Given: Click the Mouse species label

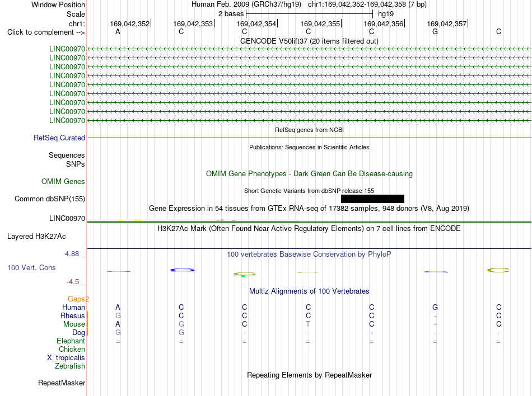Looking at the screenshot, I should [74, 324].
